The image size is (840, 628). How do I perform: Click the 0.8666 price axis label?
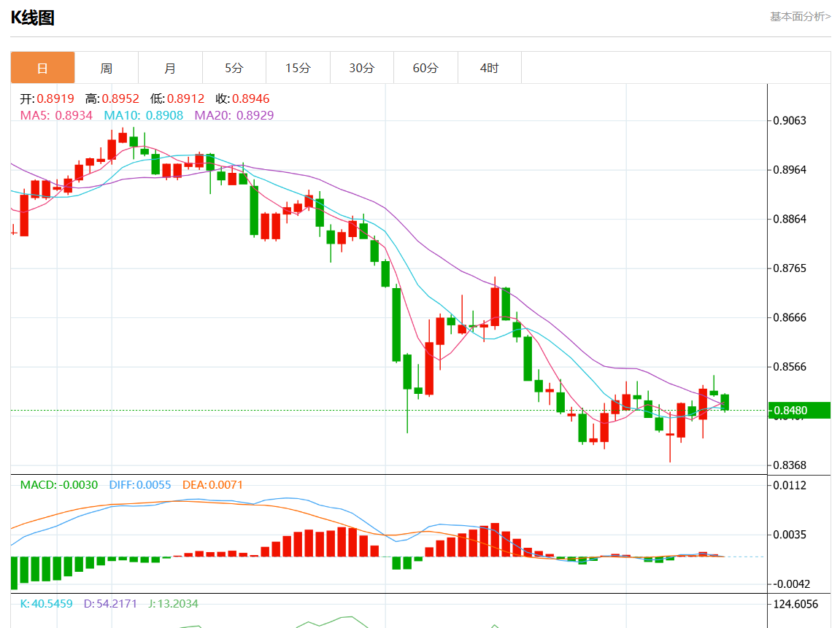(790, 317)
